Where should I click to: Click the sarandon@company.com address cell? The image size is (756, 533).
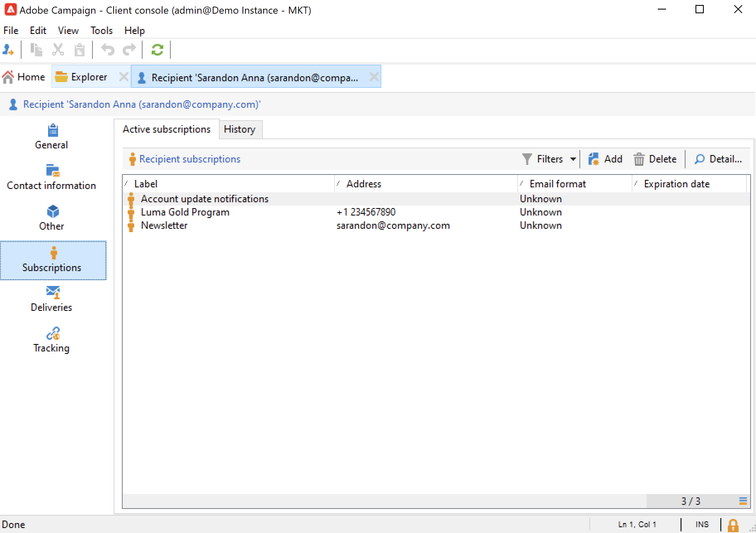[393, 225]
